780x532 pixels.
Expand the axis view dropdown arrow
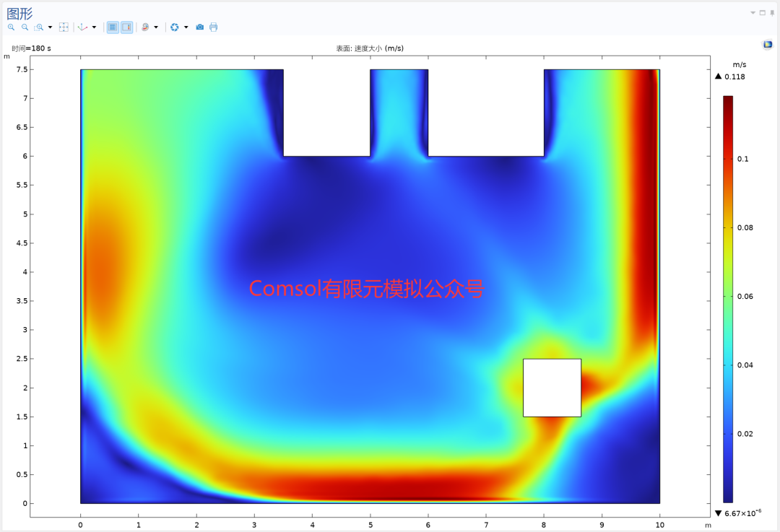pyautogui.click(x=94, y=27)
